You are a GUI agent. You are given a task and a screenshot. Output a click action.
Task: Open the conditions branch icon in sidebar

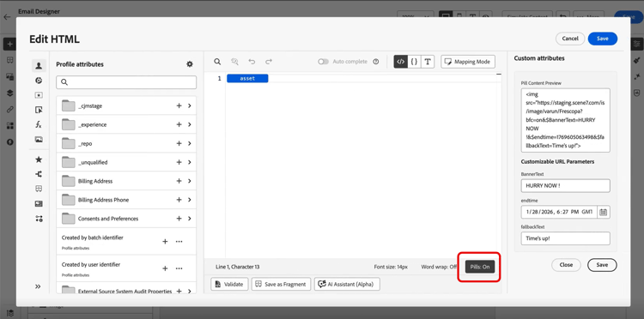pyautogui.click(x=39, y=174)
